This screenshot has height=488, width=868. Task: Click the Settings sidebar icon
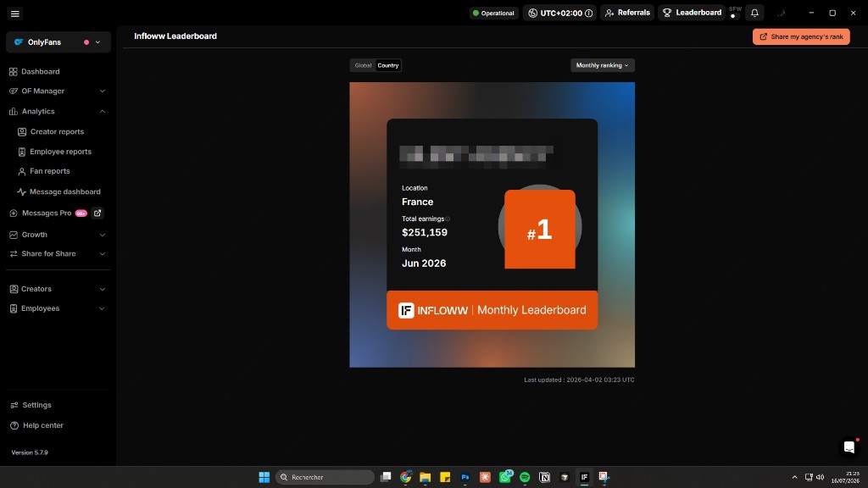click(14, 405)
